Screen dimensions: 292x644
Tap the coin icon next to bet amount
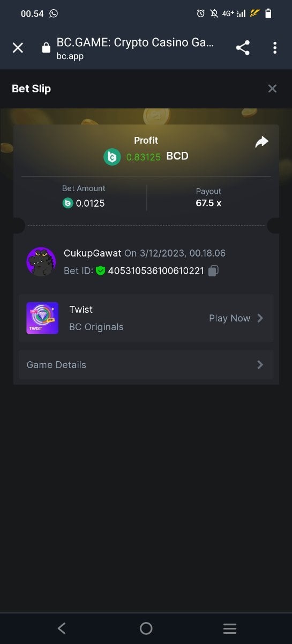[68, 203]
